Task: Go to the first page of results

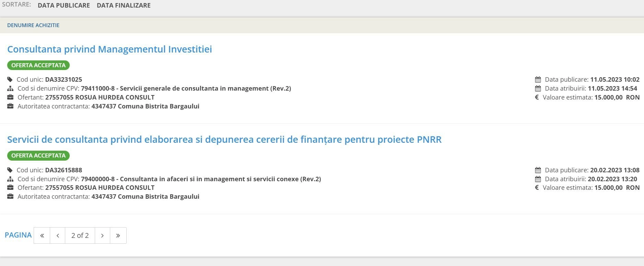Action: [42, 235]
